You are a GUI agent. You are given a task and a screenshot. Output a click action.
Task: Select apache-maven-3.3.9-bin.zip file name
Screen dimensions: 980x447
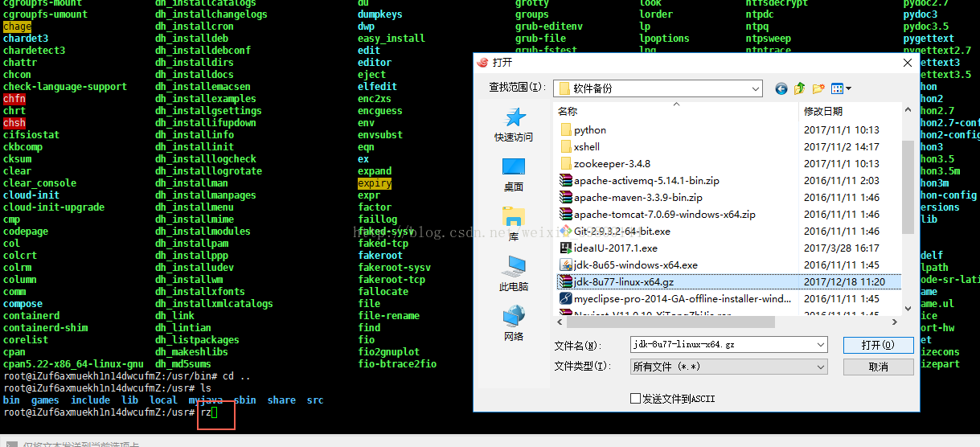pos(638,197)
